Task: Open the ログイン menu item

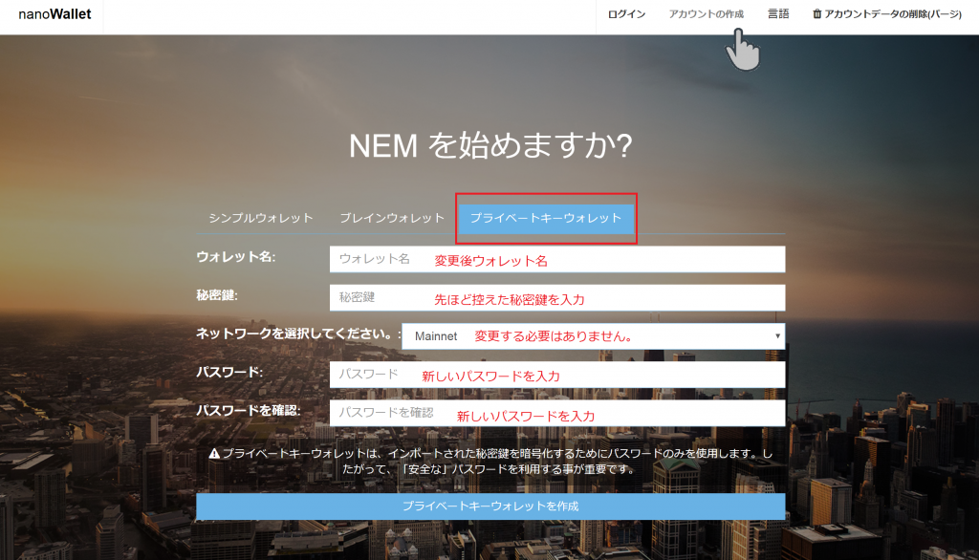Action: click(626, 13)
